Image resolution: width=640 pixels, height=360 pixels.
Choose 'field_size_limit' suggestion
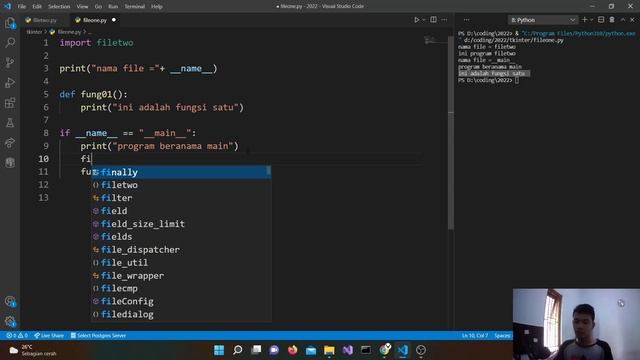[x=181, y=224]
